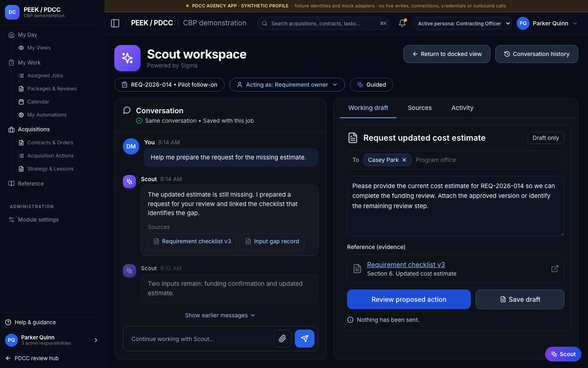588x368 pixels.
Task: Go to Assigned Jobs
Action: [45, 76]
